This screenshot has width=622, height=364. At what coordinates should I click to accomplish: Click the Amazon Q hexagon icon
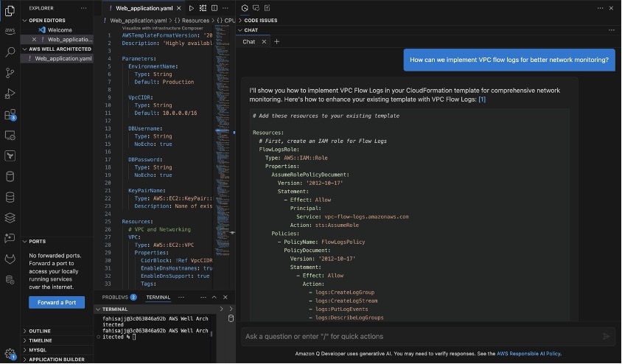pyautogui.click(x=245, y=8)
